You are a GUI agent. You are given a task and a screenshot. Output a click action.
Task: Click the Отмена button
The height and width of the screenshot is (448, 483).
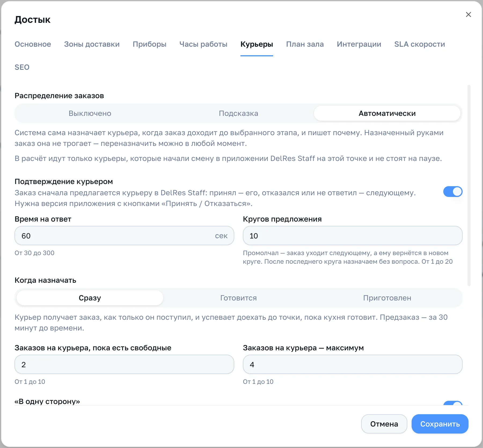[384, 424]
